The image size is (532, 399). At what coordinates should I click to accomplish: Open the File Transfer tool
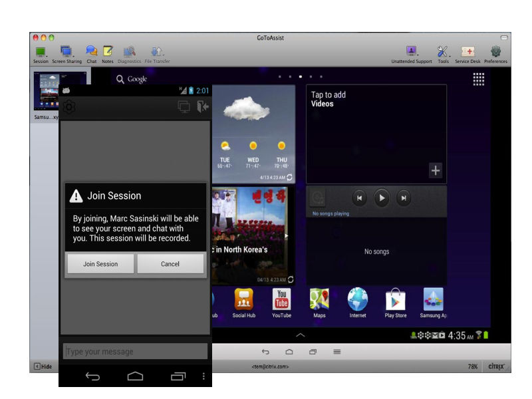pyautogui.click(x=157, y=55)
